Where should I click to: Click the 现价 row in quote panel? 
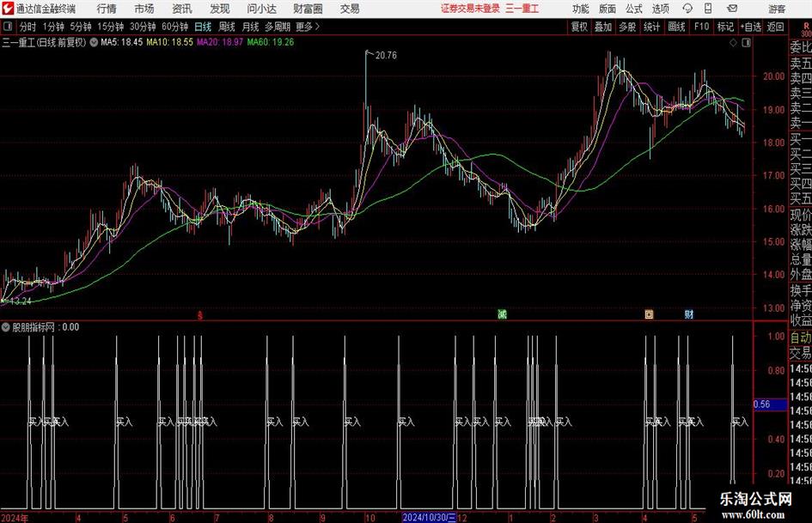point(800,215)
